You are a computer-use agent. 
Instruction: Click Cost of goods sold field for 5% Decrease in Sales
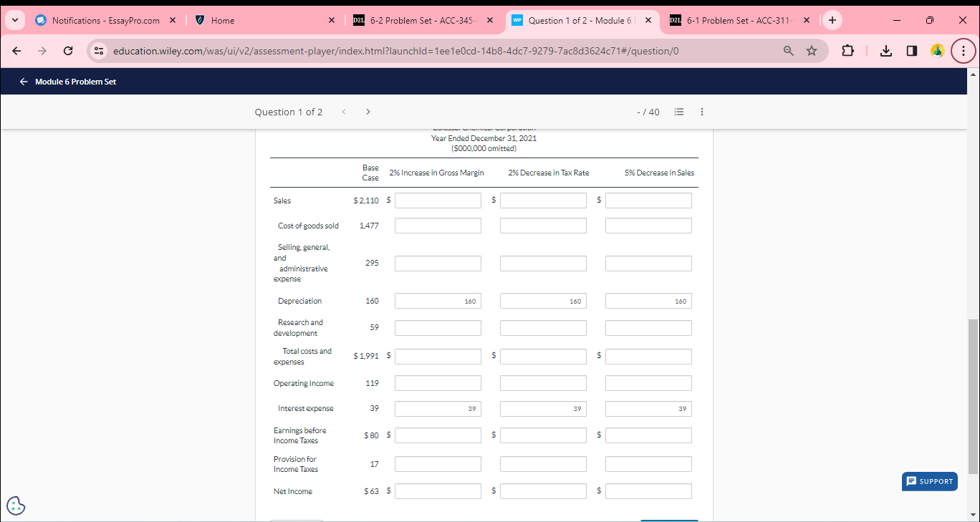coord(648,226)
